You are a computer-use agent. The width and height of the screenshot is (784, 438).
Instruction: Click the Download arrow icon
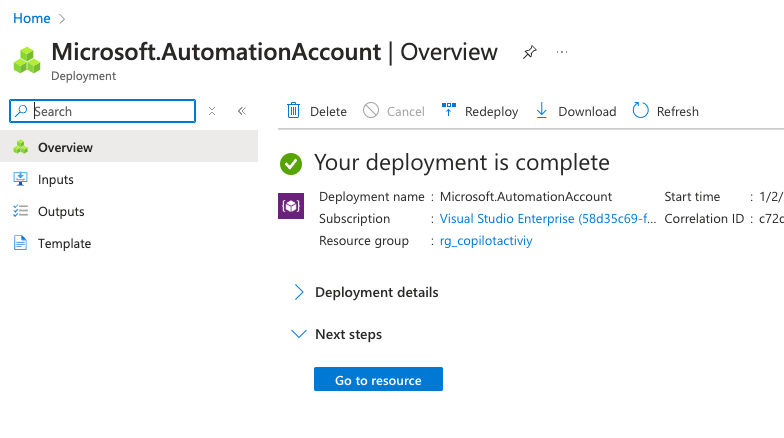click(542, 111)
